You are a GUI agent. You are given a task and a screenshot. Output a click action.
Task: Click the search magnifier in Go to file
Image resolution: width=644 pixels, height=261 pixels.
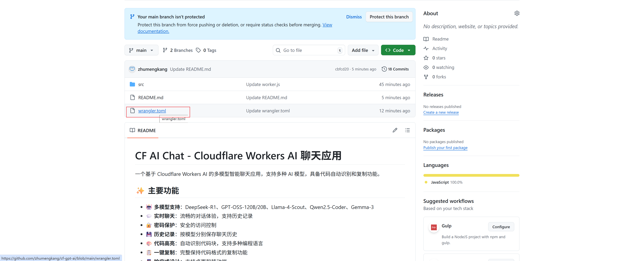[x=278, y=50]
